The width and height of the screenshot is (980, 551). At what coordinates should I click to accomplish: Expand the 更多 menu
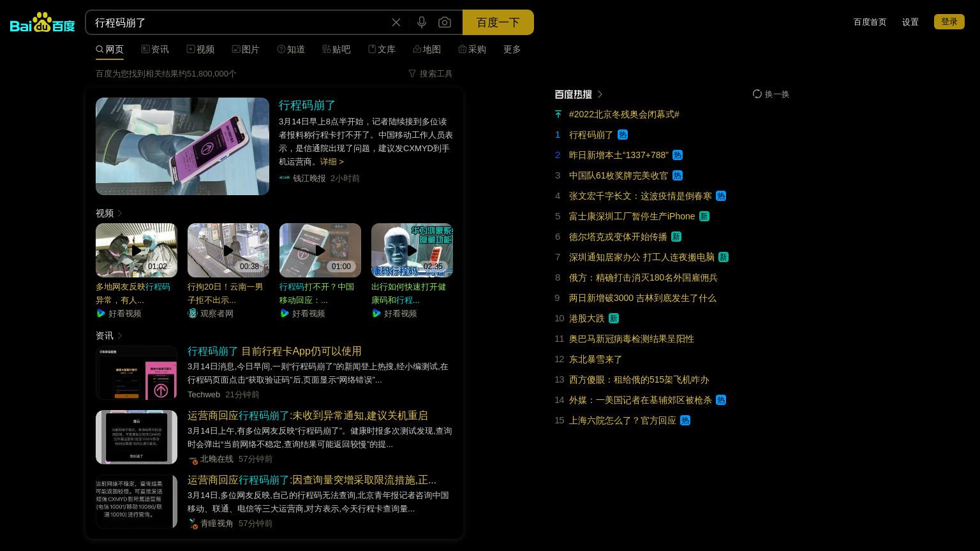pyautogui.click(x=512, y=49)
